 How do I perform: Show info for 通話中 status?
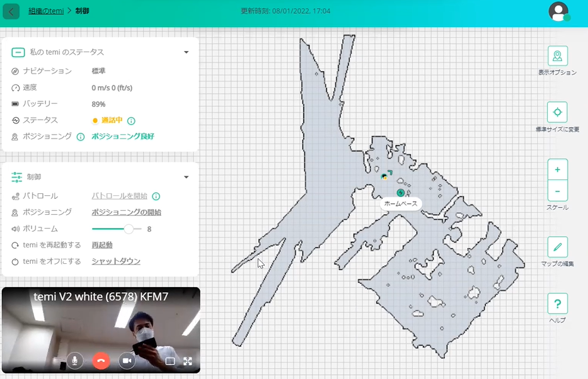pyautogui.click(x=131, y=120)
